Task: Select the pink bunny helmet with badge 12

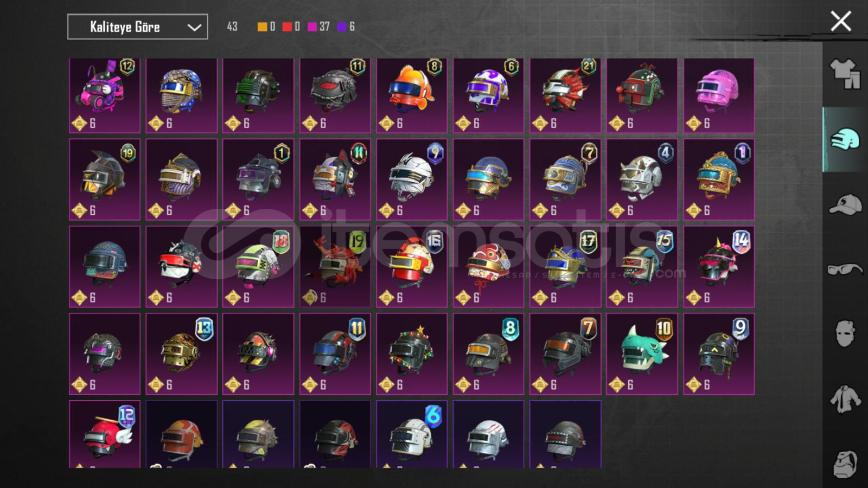Action: click(x=105, y=95)
